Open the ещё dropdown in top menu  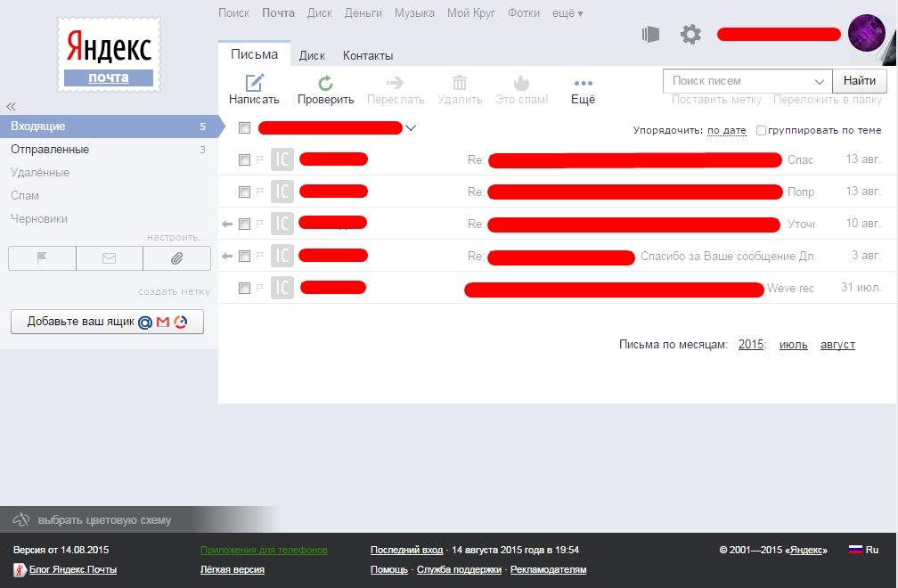click(x=567, y=13)
